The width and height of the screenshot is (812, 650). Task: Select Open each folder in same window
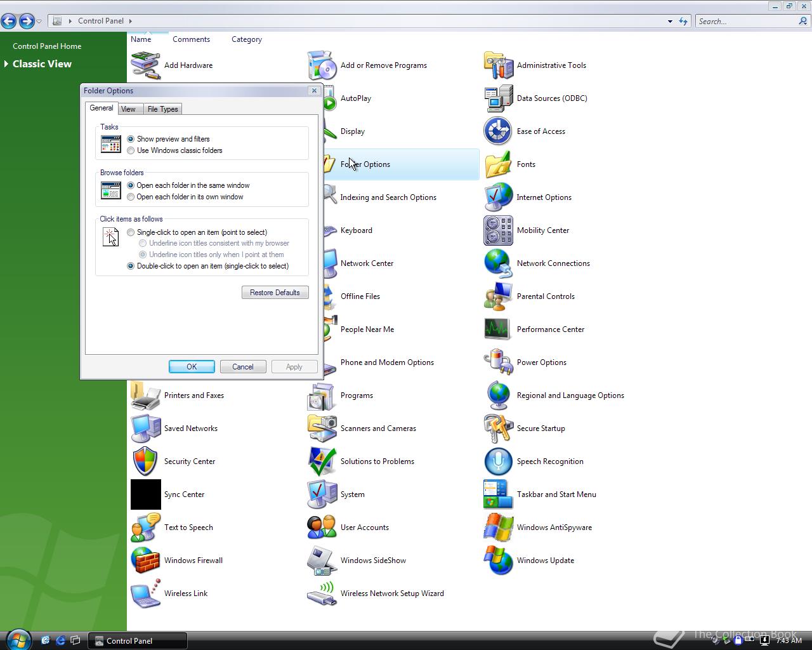[131, 185]
